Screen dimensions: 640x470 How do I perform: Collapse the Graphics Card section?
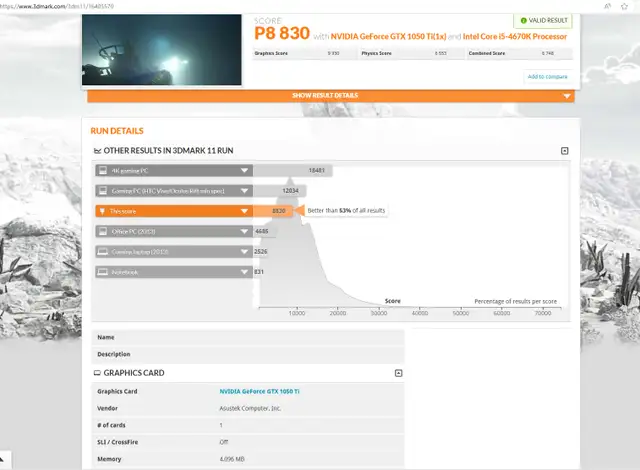point(398,373)
